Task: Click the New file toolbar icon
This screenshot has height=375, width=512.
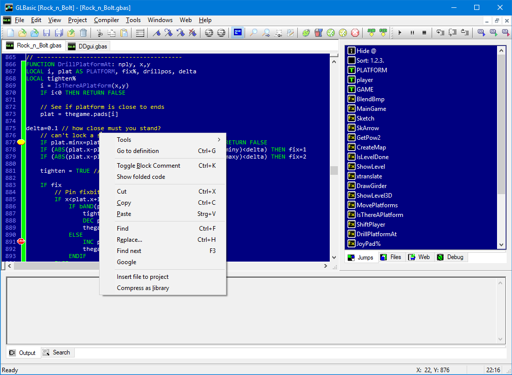Action: 11,33
